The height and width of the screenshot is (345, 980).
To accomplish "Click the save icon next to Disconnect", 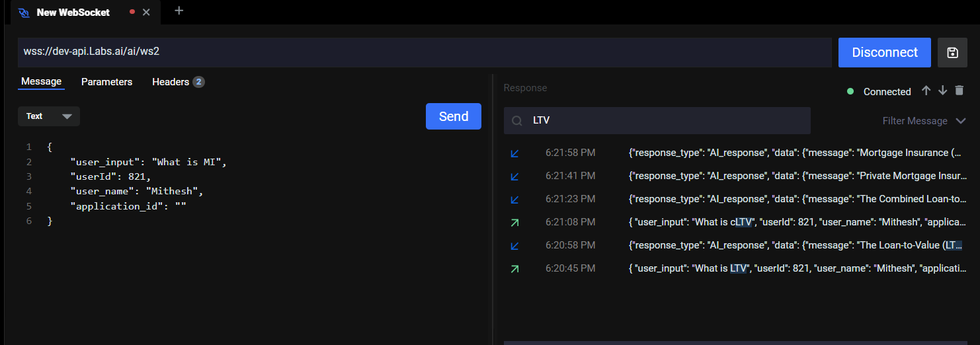I will pos(952,53).
